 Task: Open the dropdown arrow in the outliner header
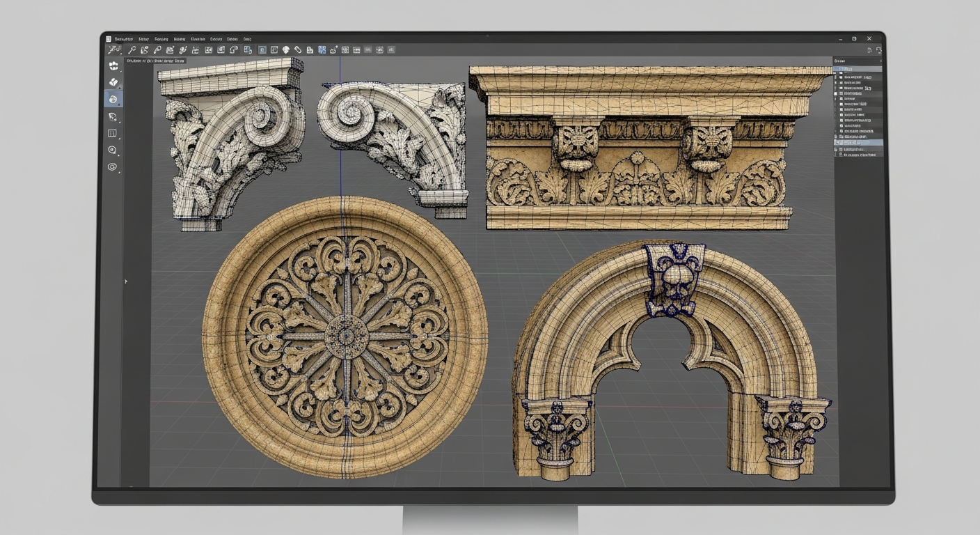880,61
